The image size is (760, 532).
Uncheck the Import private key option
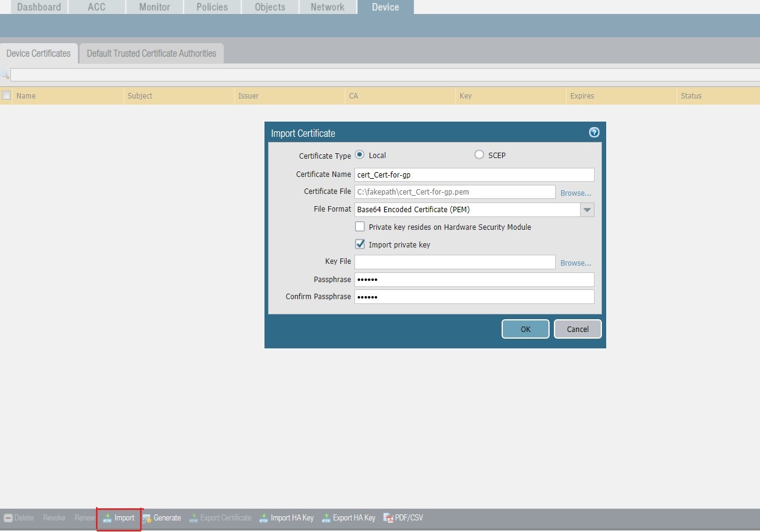click(360, 244)
